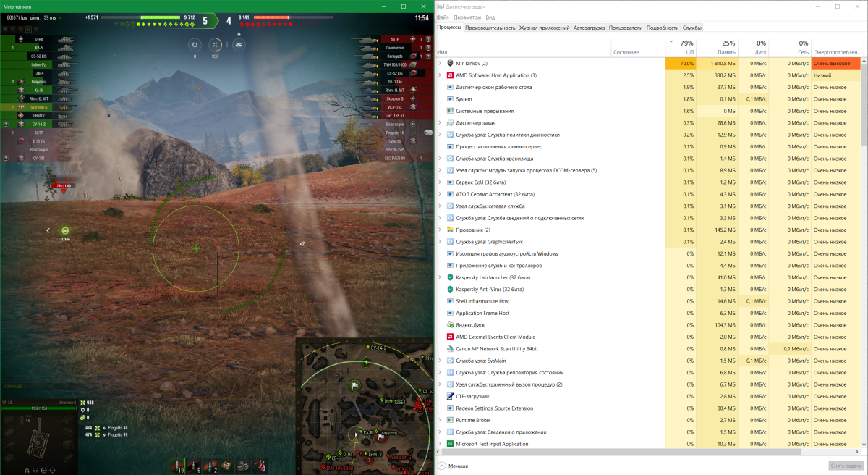Expand the Проводник (2) process group

coord(440,230)
